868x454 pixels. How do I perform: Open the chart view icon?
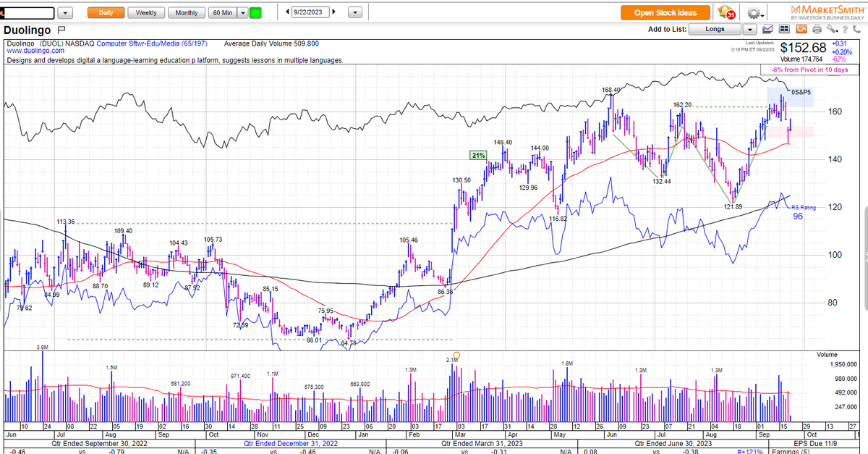tap(767, 29)
